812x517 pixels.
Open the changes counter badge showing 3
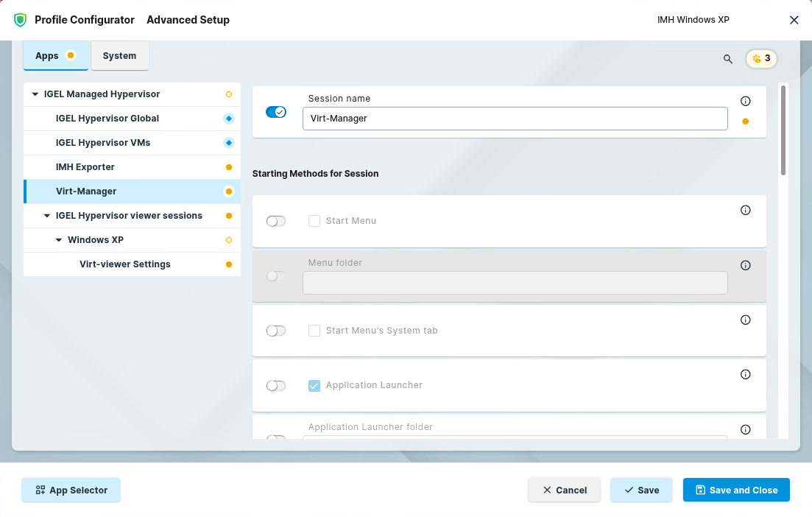(761, 59)
